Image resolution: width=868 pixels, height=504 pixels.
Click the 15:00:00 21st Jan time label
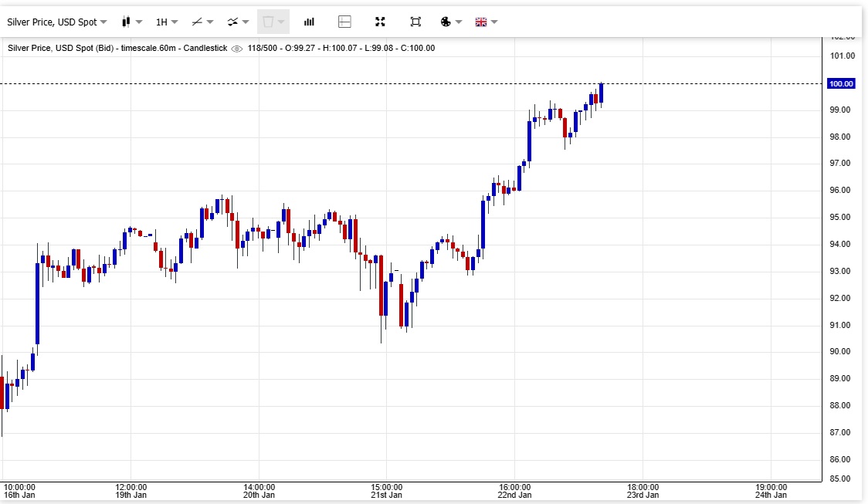386,492
